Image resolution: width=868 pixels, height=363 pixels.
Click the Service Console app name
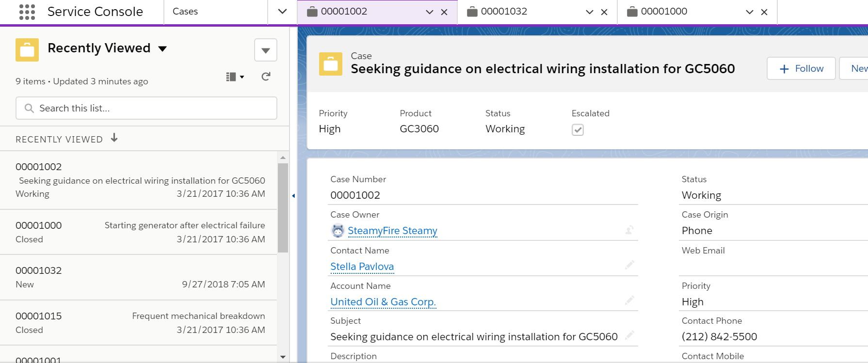coord(95,12)
